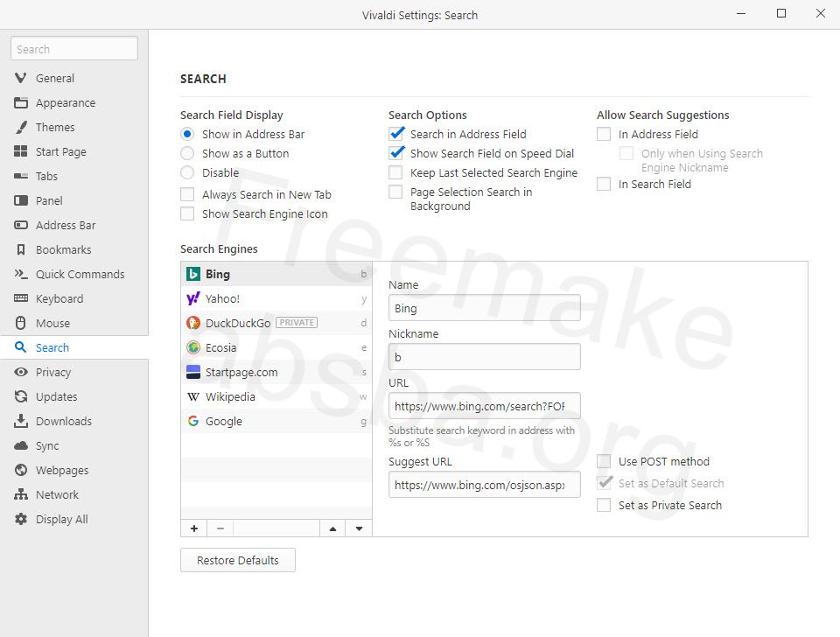Click the Wikipedia W logo icon

[192, 397]
